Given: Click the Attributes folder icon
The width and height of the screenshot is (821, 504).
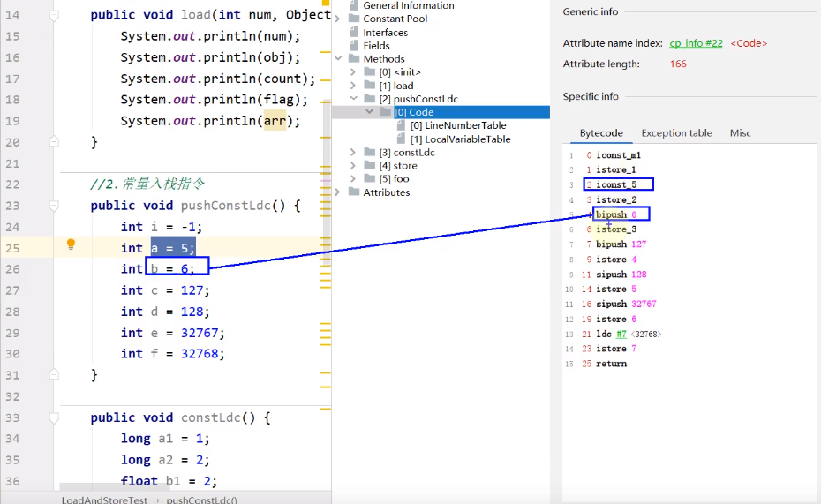Looking at the screenshot, I should click(x=354, y=192).
